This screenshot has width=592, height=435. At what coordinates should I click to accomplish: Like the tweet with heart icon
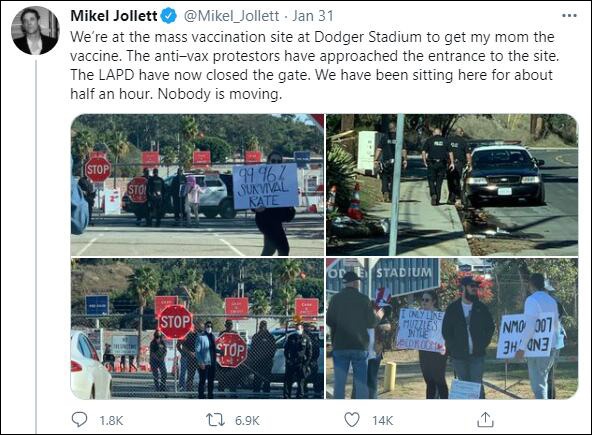pos(352,420)
